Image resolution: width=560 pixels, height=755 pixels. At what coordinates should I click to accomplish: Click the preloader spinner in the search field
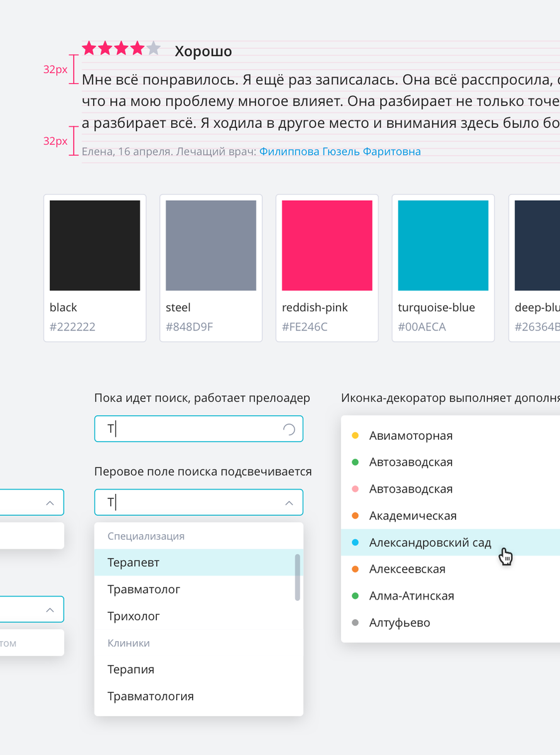tap(289, 429)
